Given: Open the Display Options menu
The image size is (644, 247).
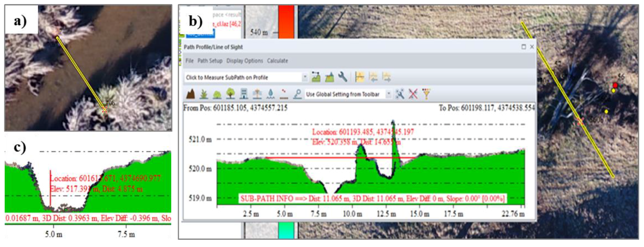Looking at the screenshot, I should pos(245,61).
